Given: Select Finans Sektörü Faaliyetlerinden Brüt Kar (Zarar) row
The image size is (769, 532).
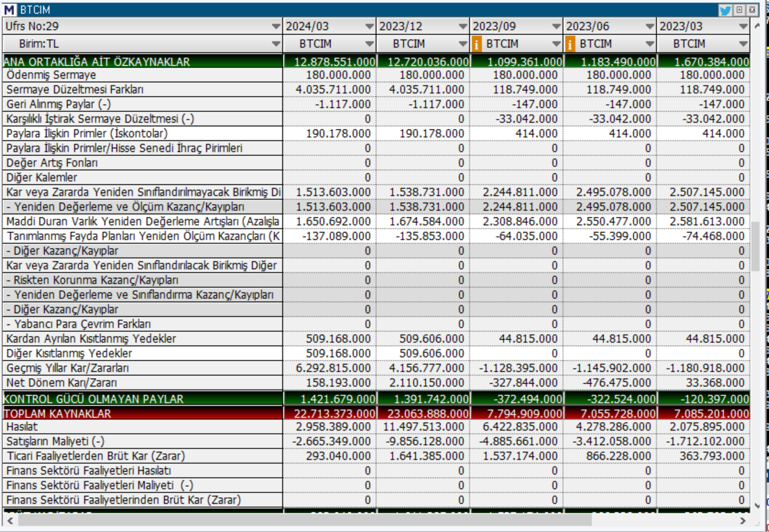Looking at the screenshot, I should 143,500.
